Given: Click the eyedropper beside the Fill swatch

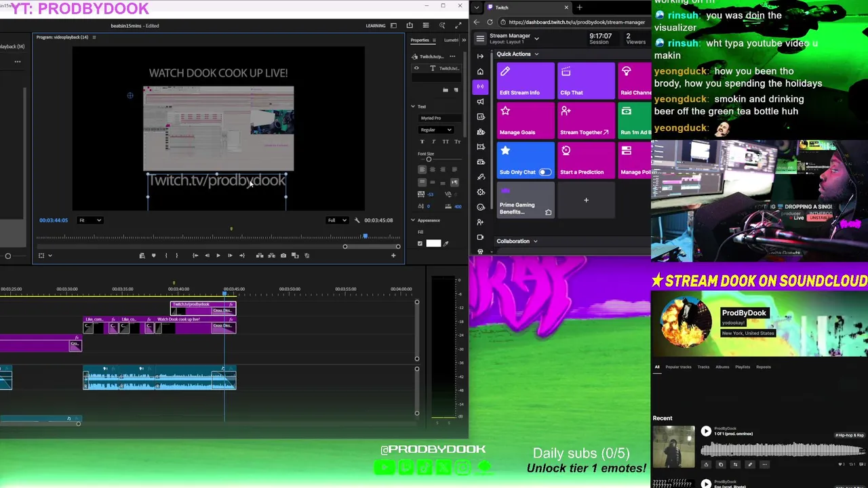Looking at the screenshot, I should pos(446,243).
